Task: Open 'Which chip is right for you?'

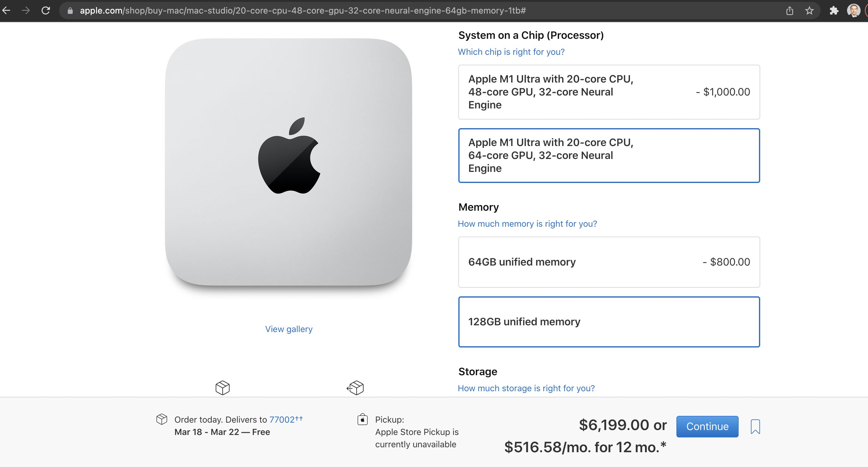Action: pos(511,52)
